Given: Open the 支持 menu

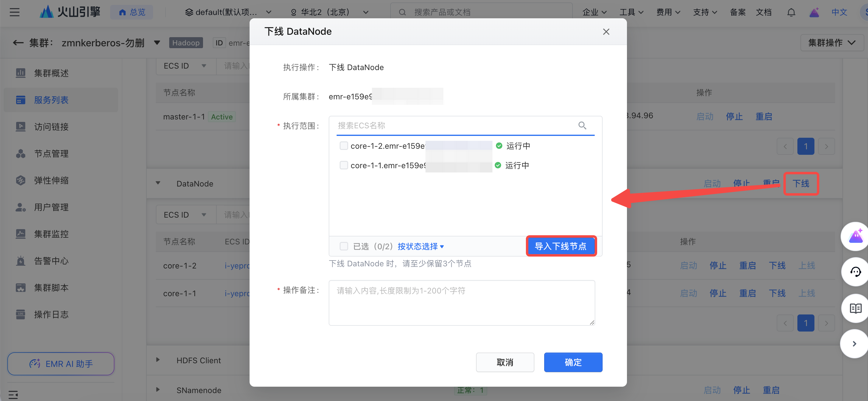Looking at the screenshot, I should point(705,12).
